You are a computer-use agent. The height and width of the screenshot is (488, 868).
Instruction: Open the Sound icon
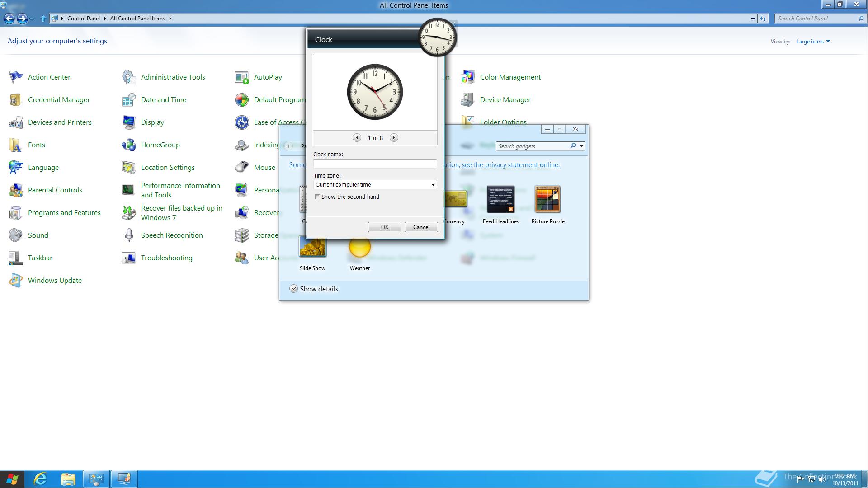click(x=16, y=235)
